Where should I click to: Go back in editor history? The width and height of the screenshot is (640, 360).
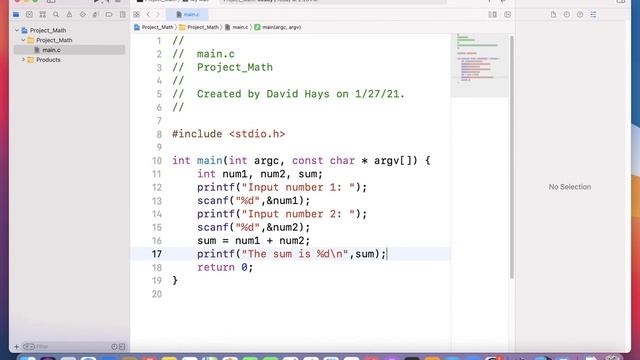pyautogui.click(x=148, y=14)
